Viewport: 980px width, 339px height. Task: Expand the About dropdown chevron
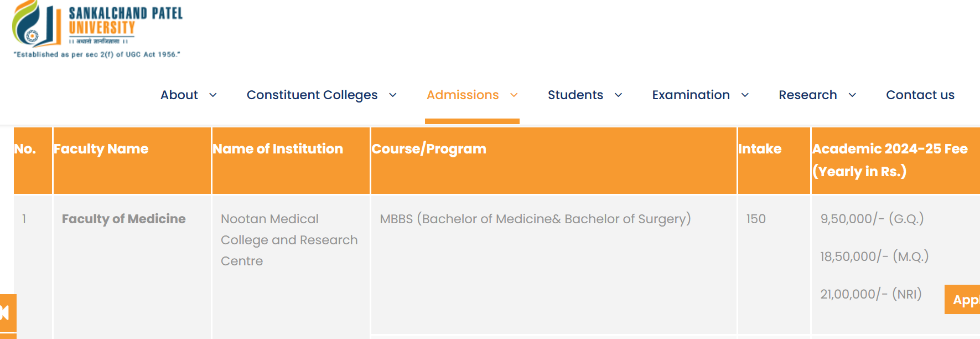(x=213, y=95)
